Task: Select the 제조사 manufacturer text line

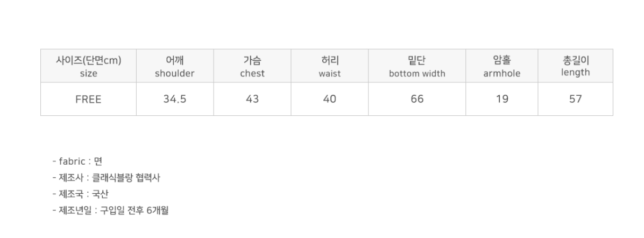Action: [x=106, y=178]
